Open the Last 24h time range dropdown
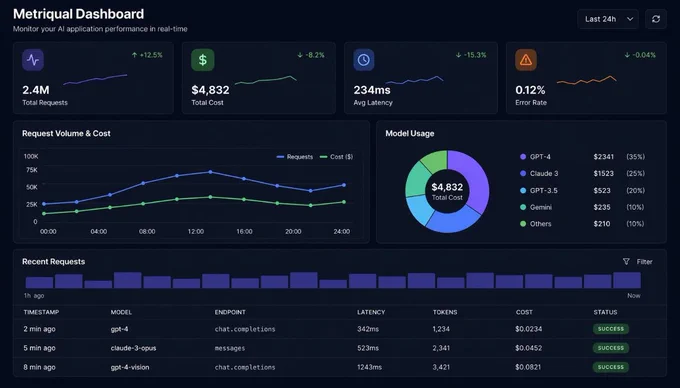 click(x=608, y=19)
